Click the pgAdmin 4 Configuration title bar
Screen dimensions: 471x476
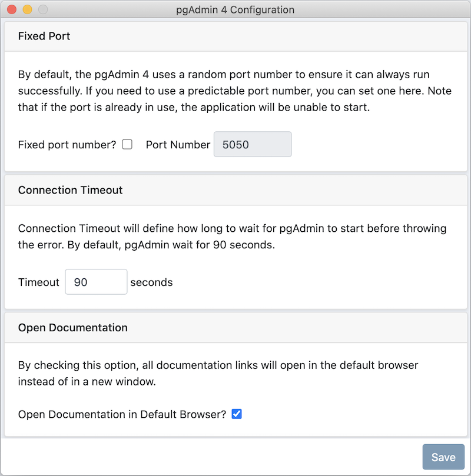[235, 9]
